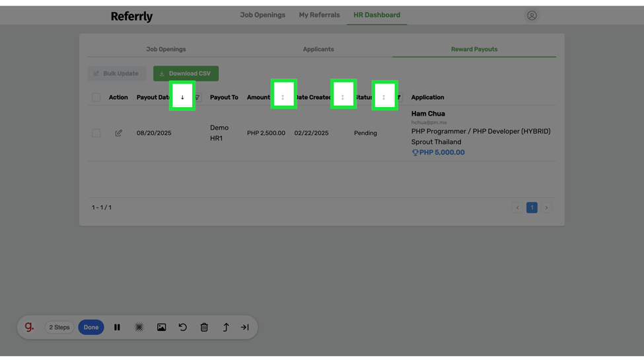The image size is (644, 362).
Task: Delete recording with the trash icon
Action: pyautogui.click(x=204, y=327)
